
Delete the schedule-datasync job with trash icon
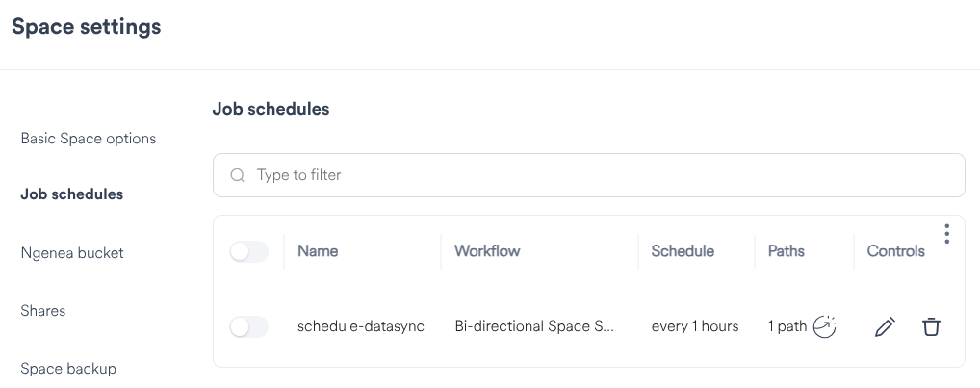[x=931, y=327]
